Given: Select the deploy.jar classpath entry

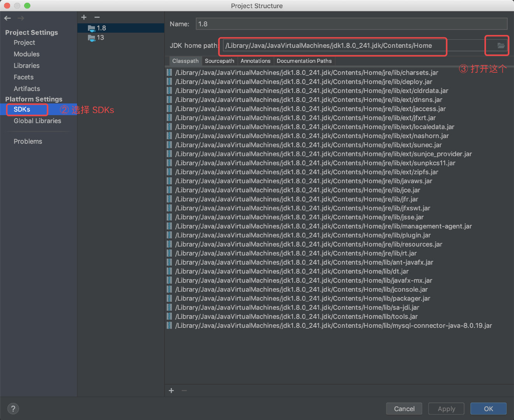Looking at the screenshot, I should tap(303, 82).
